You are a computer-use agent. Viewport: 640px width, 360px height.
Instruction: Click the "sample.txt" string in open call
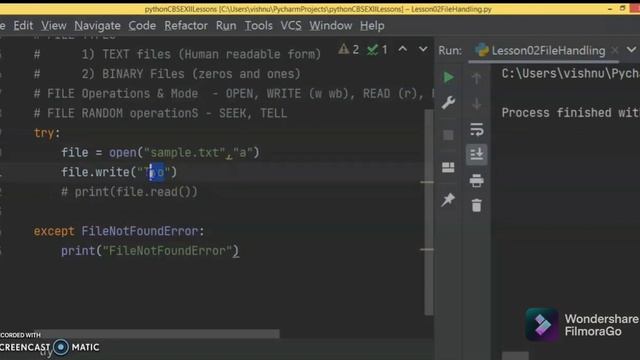pyautogui.click(x=184, y=153)
